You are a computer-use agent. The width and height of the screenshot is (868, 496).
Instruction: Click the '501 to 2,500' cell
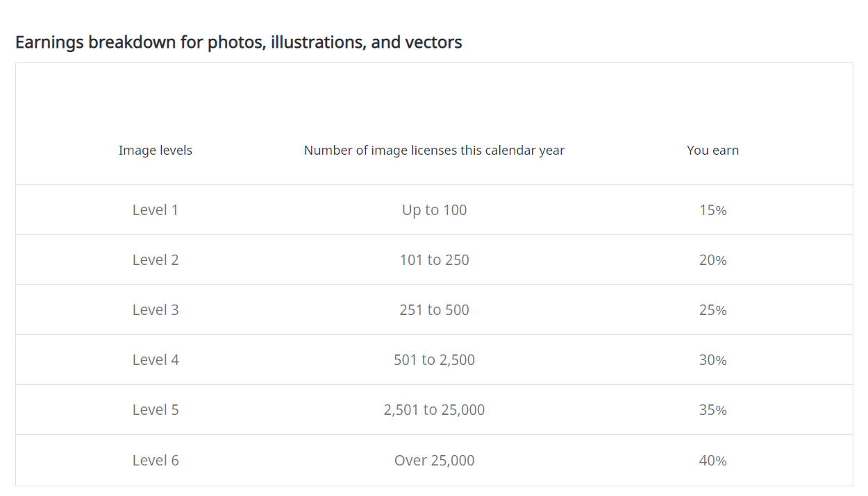(434, 360)
